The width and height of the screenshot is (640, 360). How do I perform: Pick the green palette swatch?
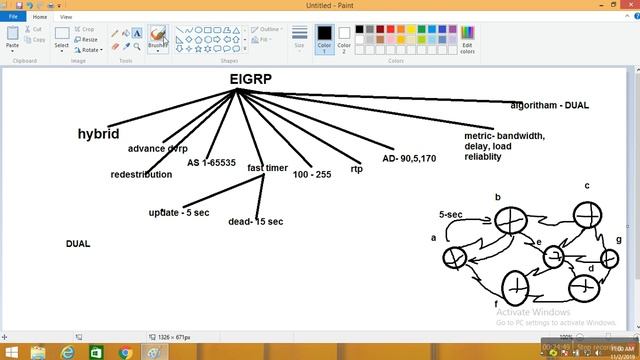(422, 29)
